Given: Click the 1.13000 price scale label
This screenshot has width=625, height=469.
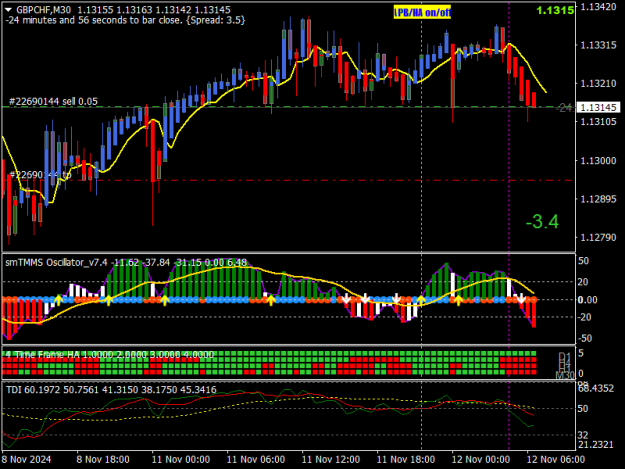Looking at the screenshot, I should (598, 161).
